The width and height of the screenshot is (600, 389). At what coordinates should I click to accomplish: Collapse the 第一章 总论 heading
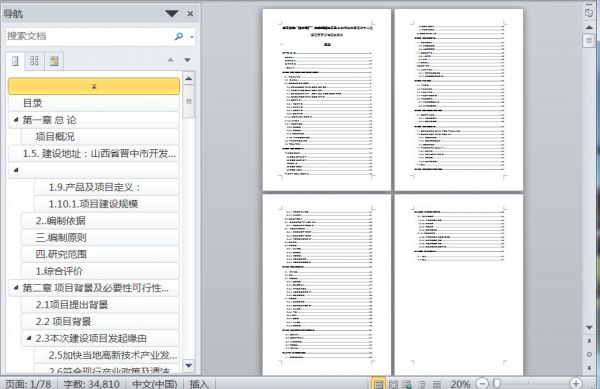[16, 120]
